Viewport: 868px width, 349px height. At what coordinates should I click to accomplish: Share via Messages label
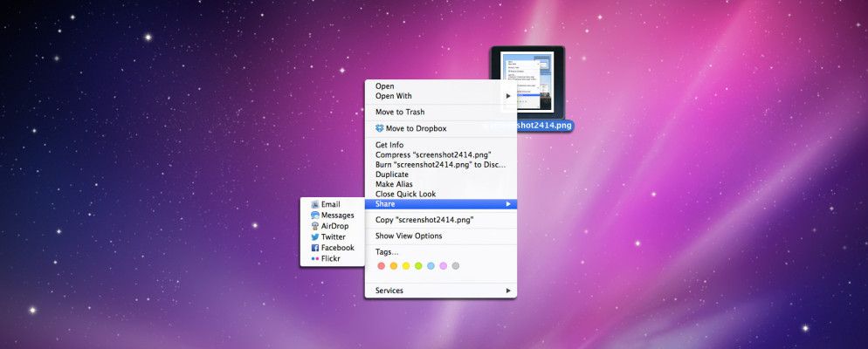click(x=338, y=216)
